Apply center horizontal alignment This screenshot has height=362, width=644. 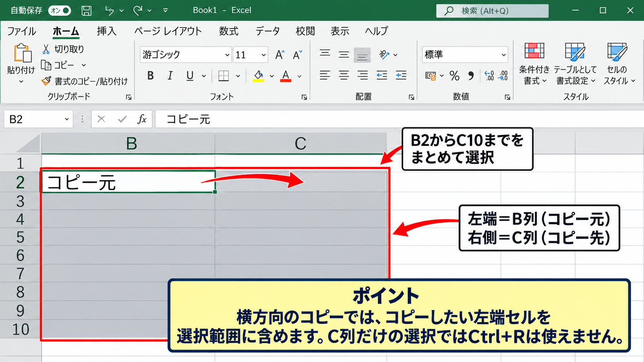click(x=344, y=75)
